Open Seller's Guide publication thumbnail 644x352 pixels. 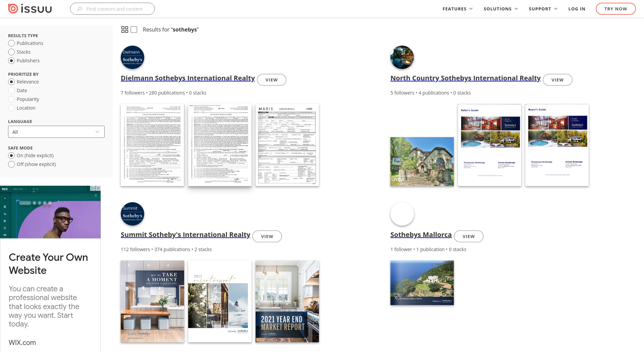489,145
